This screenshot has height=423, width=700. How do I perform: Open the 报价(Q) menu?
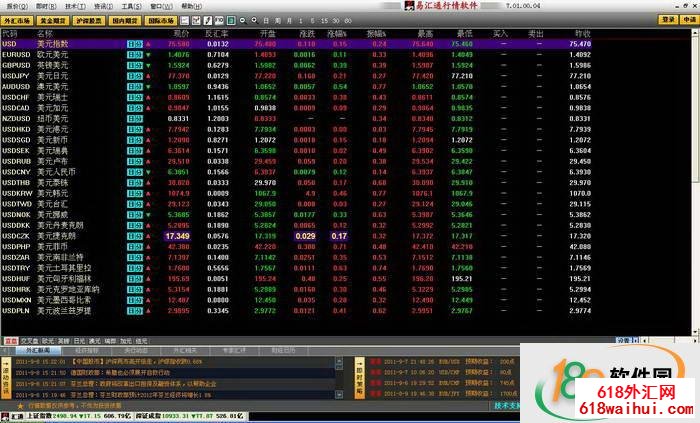pyautogui.click(x=17, y=6)
